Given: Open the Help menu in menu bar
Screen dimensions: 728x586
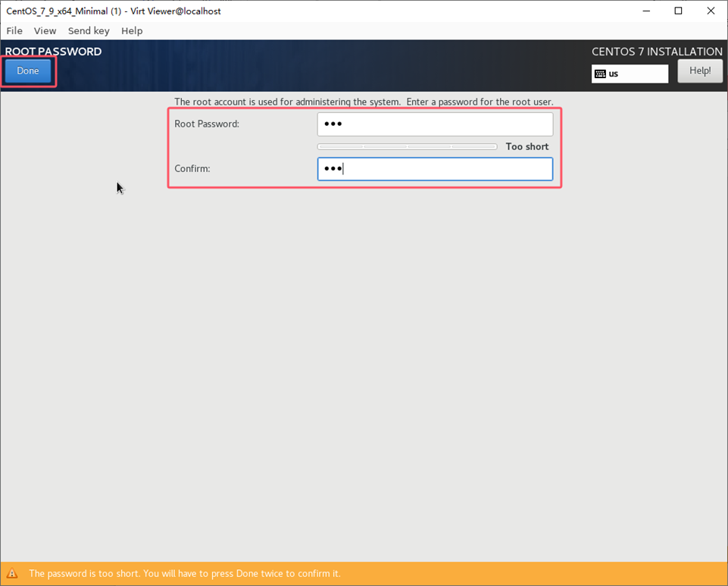Looking at the screenshot, I should click(x=132, y=30).
